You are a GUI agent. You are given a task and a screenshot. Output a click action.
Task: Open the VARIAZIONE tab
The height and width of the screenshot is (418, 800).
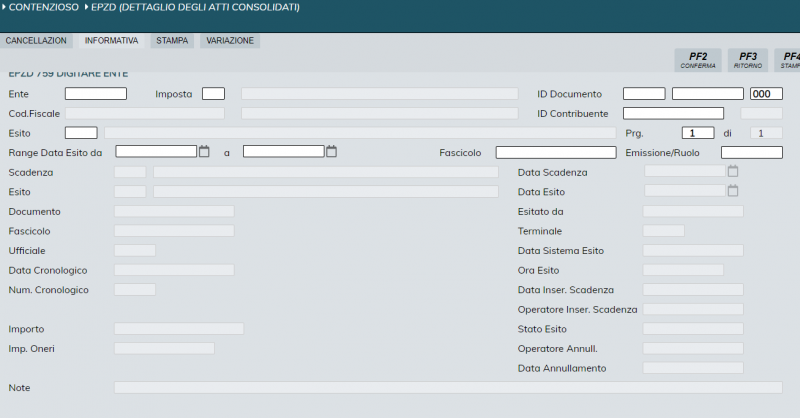230,41
